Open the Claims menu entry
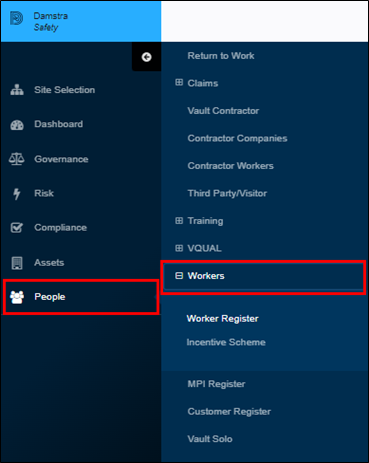This screenshot has width=369, height=463. [x=203, y=83]
